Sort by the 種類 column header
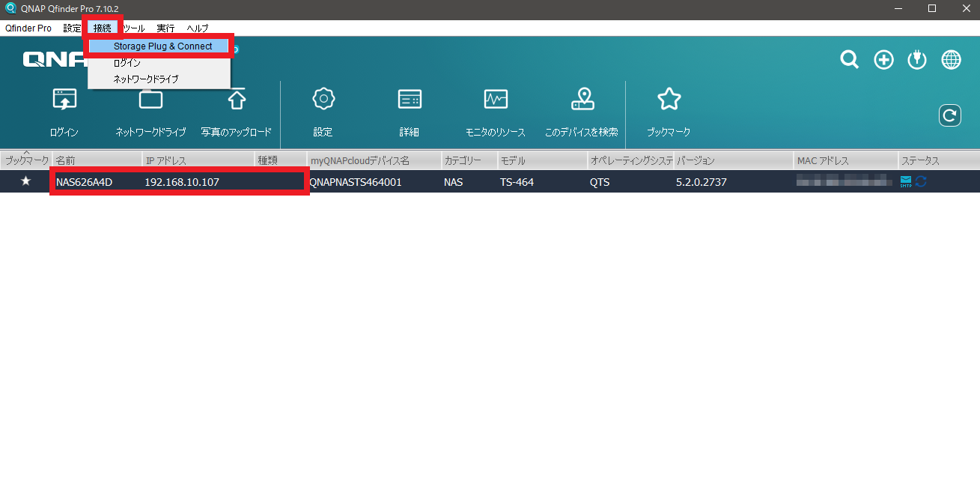Viewport: 980px width, 478px height. point(281,160)
